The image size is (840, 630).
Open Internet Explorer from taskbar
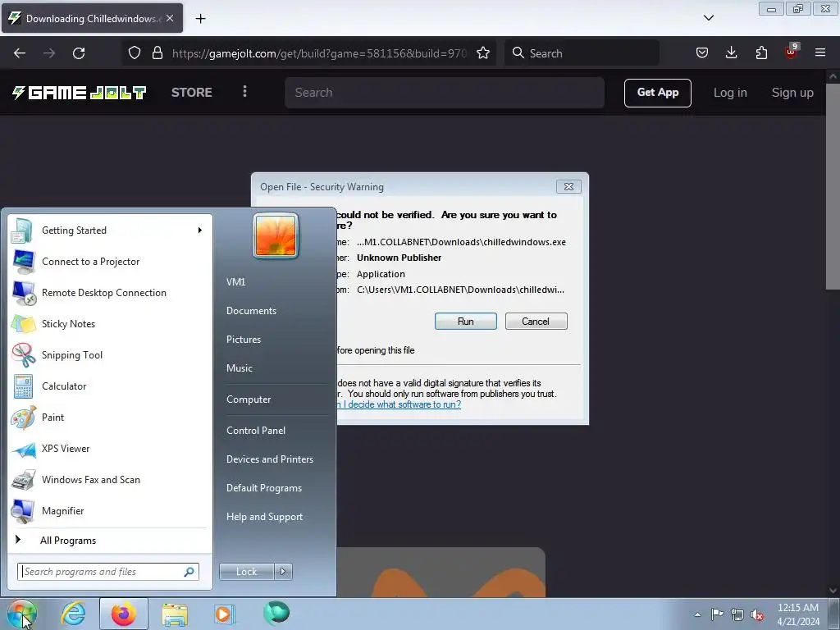coord(73,614)
